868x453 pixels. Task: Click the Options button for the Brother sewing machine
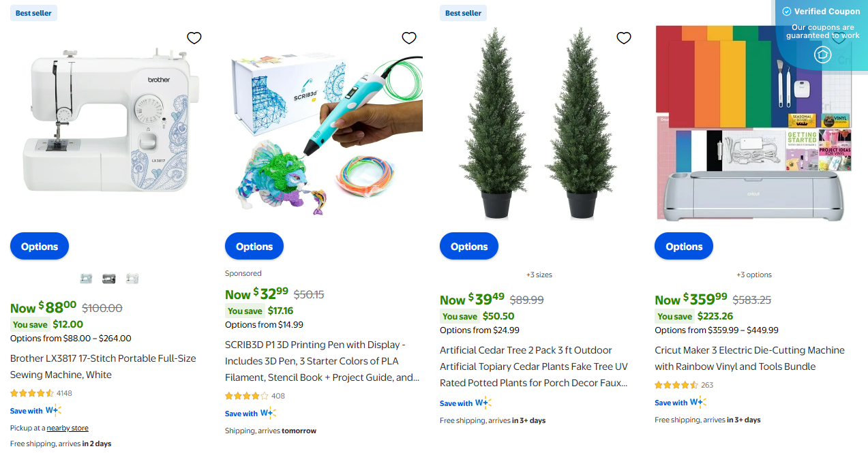coord(39,246)
